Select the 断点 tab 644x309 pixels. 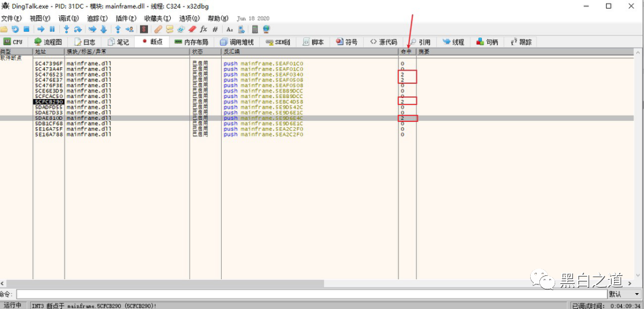point(152,42)
